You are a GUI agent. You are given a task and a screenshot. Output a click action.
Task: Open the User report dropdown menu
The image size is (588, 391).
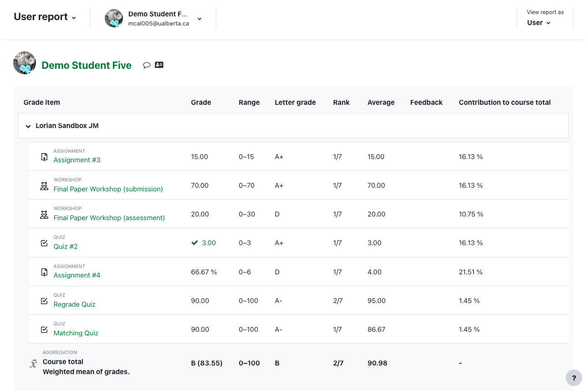coord(45,17)
